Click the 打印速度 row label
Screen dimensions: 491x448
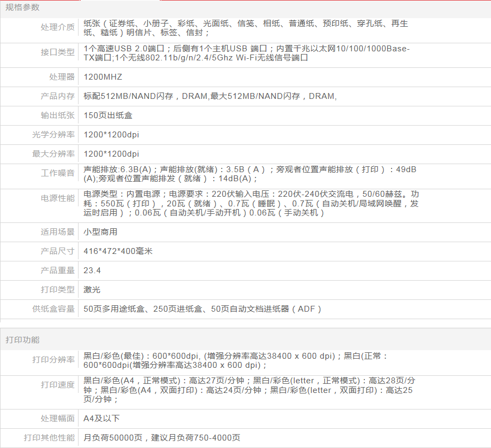click(58, 385)
